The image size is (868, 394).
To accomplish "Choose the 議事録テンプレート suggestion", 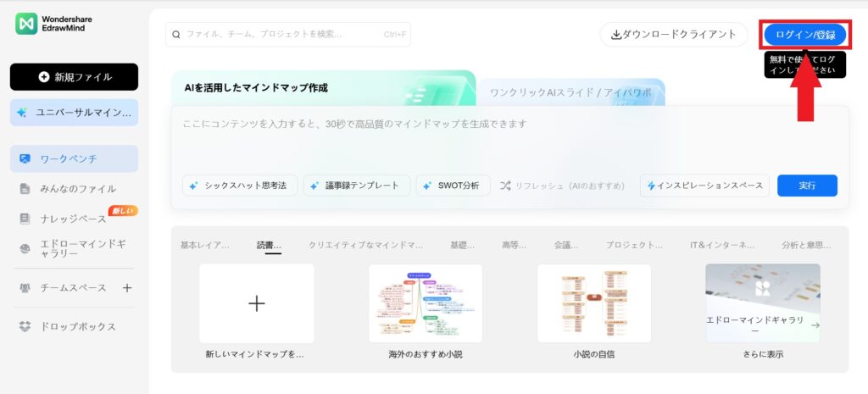I will [x=357, y=186].
